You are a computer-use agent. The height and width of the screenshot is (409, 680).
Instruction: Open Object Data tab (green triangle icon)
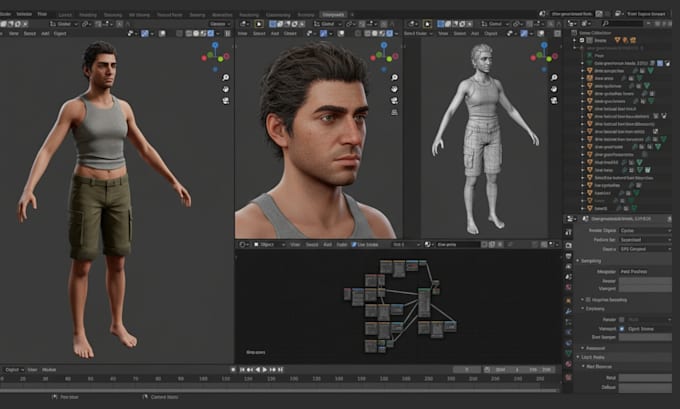(x=569, y=354)
